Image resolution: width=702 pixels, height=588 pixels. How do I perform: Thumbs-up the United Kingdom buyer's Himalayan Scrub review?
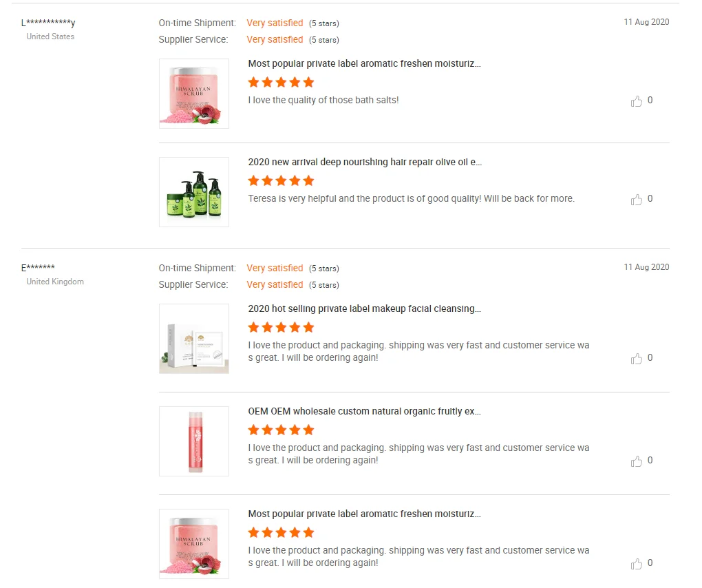[637, 564]
